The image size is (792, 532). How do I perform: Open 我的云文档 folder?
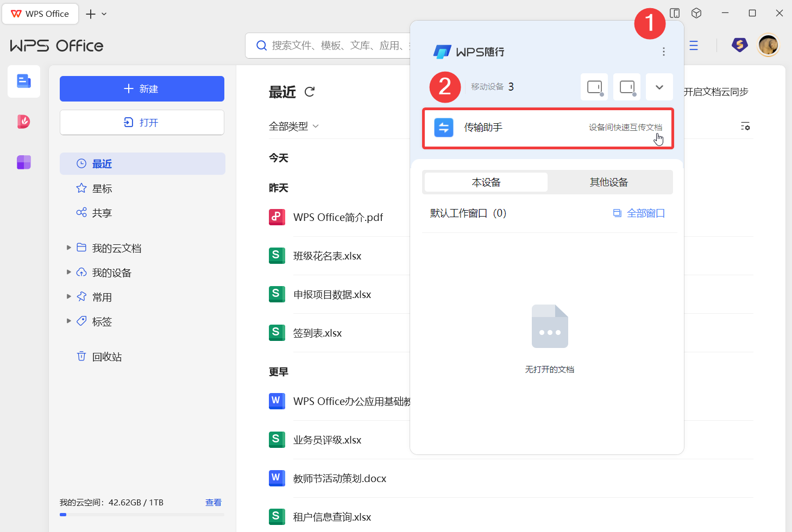(x=116, y=248)
